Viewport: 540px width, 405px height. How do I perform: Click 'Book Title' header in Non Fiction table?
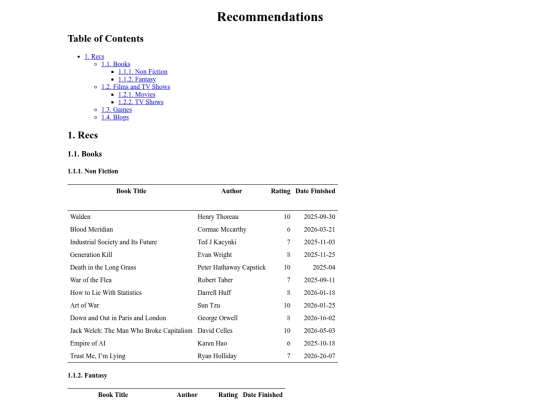(131, 191)
